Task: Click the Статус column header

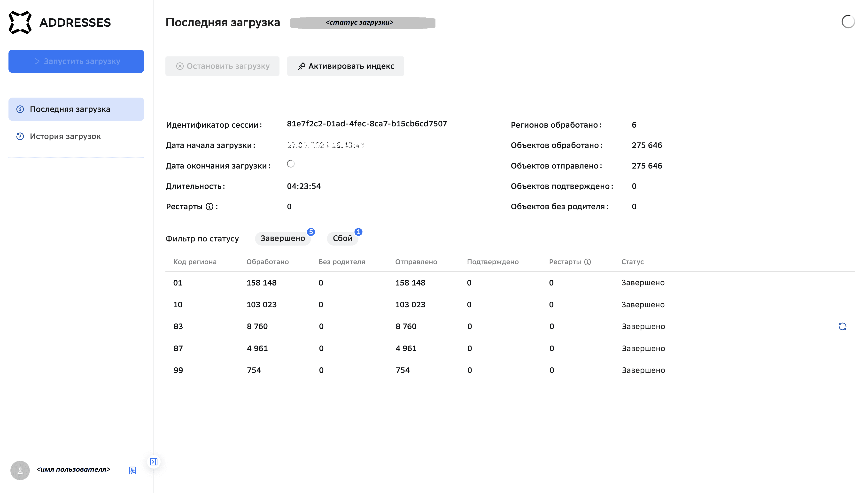Action: click(x=632, y=262)
